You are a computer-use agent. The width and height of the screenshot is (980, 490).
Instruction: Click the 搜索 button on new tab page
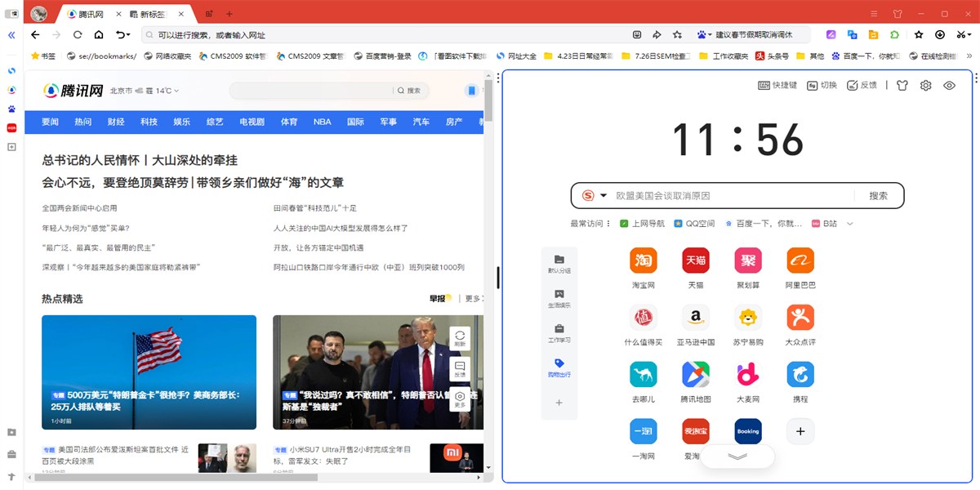click(x=878, y=196)
